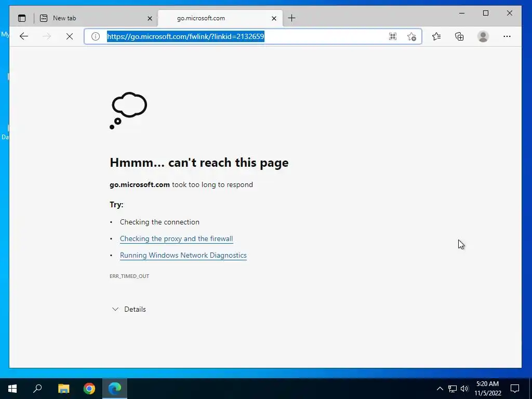The width and height of the screenshot is (532, 399).
Task: Open a new tab with plus button
Action: coord(291,18)
